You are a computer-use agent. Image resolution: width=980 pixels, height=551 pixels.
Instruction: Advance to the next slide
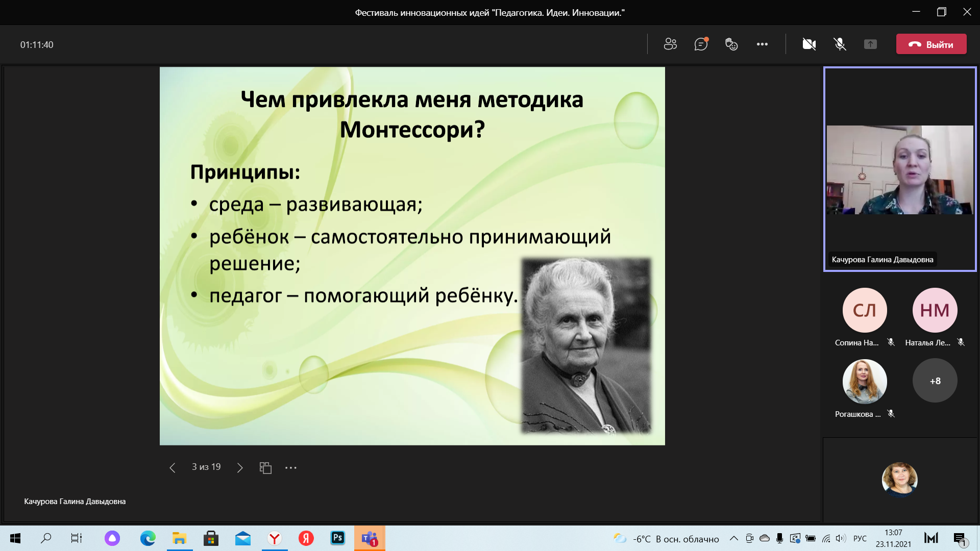click(240, 467)
